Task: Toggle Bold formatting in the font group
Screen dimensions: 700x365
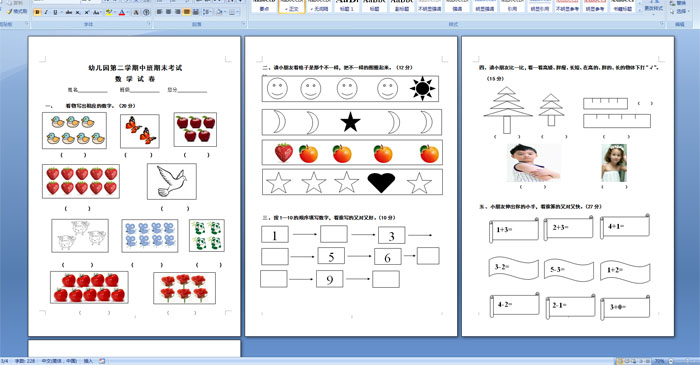Action: point(37,12)
